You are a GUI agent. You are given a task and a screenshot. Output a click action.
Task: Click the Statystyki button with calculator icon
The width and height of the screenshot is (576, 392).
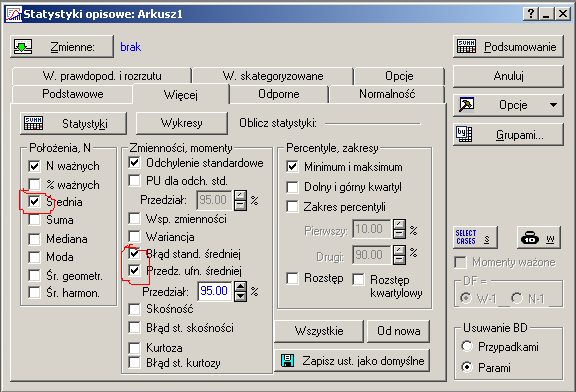click(x=73, y=123)
